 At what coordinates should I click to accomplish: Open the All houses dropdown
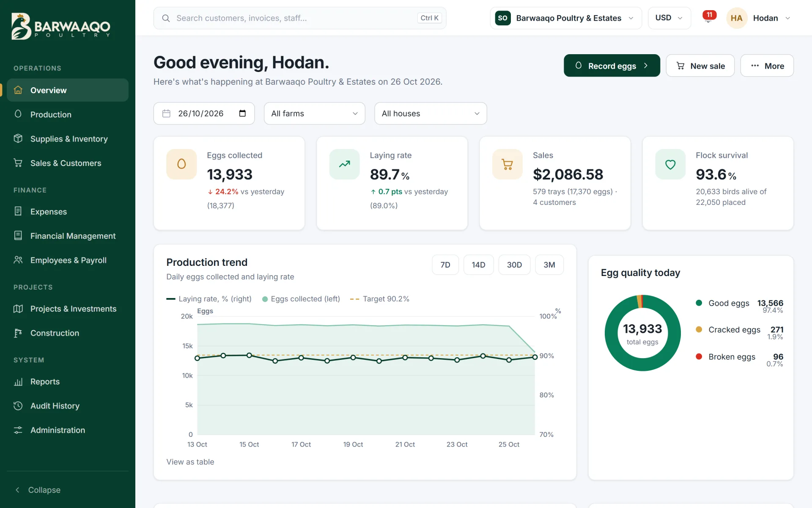point(431,113)
